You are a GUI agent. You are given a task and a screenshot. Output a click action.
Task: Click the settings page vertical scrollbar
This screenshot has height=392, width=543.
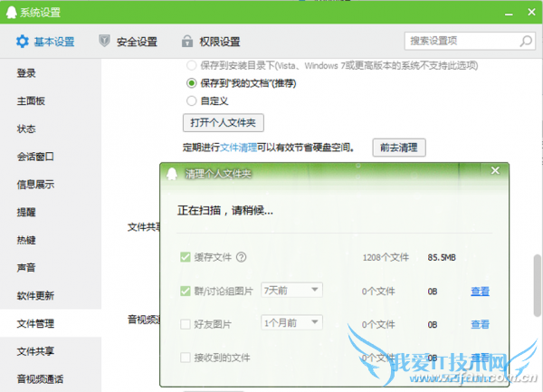click(537, 285)
